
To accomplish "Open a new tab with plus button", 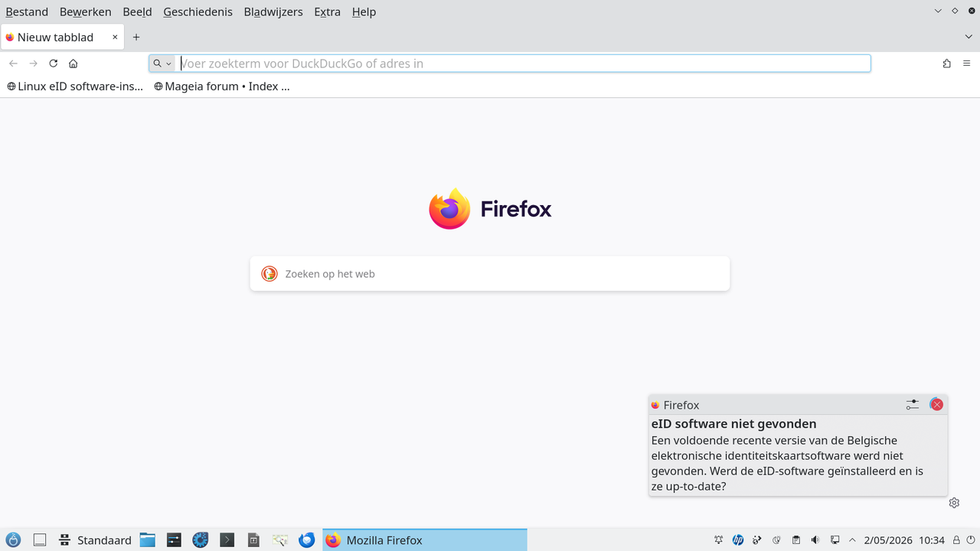I will (136, 37).
